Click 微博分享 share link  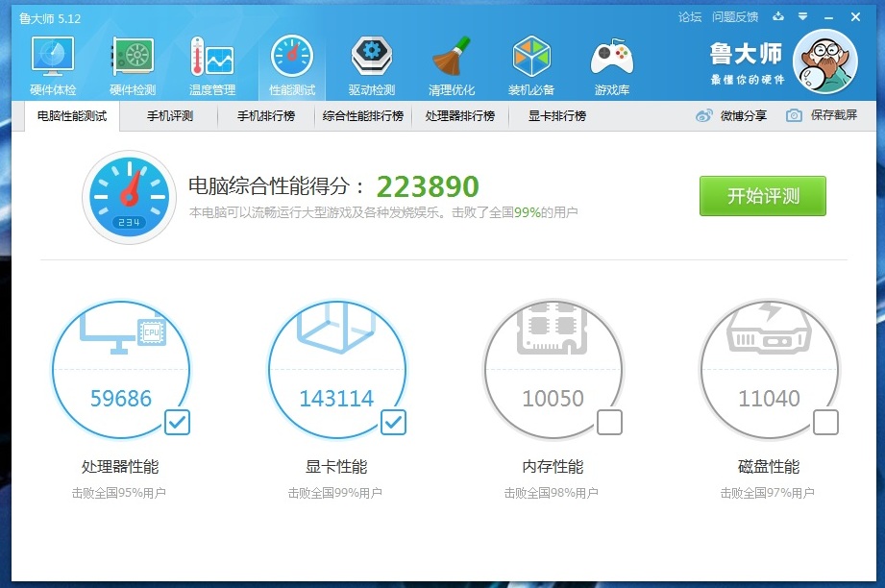[744, 115]
